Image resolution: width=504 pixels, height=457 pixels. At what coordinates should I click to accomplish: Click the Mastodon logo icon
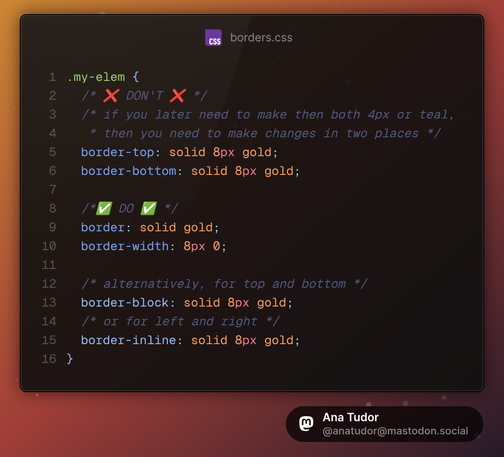306,424
